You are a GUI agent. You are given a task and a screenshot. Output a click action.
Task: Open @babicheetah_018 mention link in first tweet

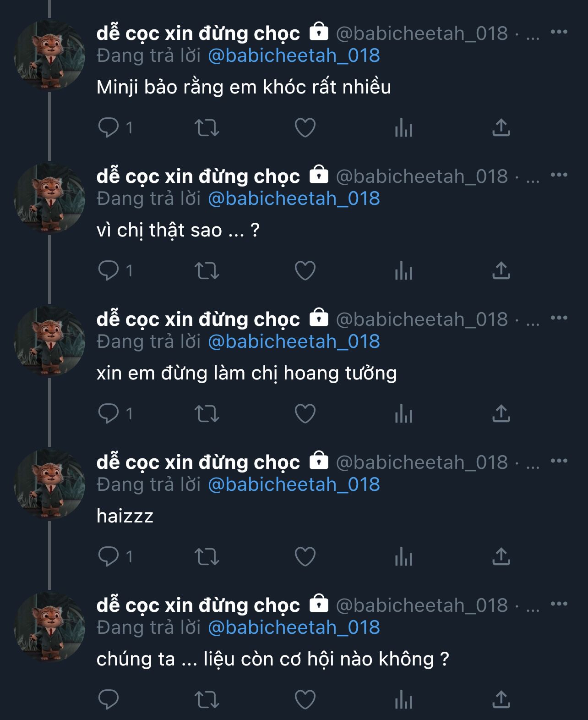click(x=294, y=56)
